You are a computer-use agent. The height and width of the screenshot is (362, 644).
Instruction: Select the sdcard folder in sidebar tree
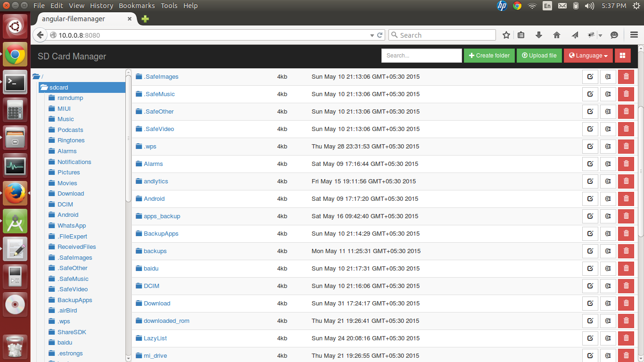(x=82, y=87)
